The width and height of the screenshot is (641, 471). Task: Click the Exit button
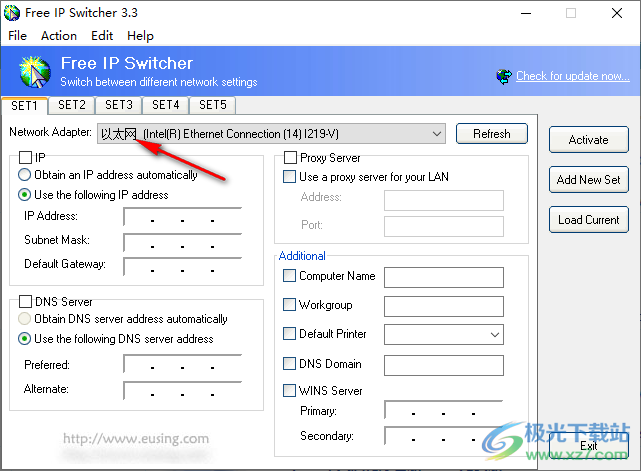tap(589, 446)
